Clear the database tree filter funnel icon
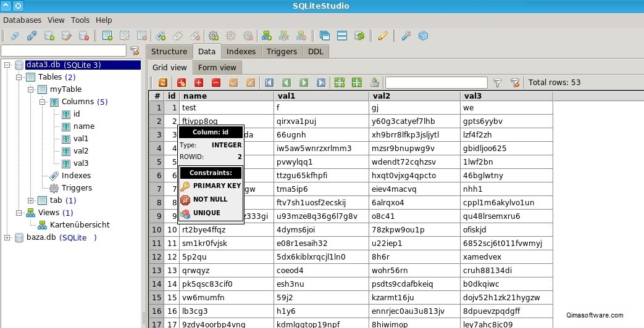644x328 pixels. [135, 51]
